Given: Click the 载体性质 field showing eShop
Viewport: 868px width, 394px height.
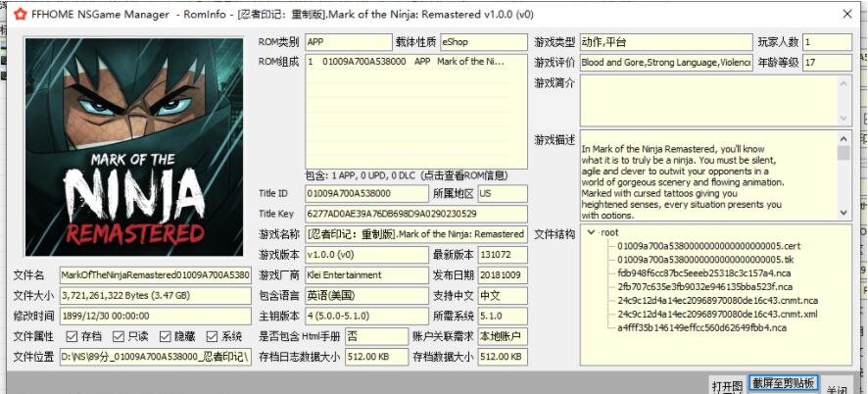Looking at the screenshot, I should (x=484, y=42).
